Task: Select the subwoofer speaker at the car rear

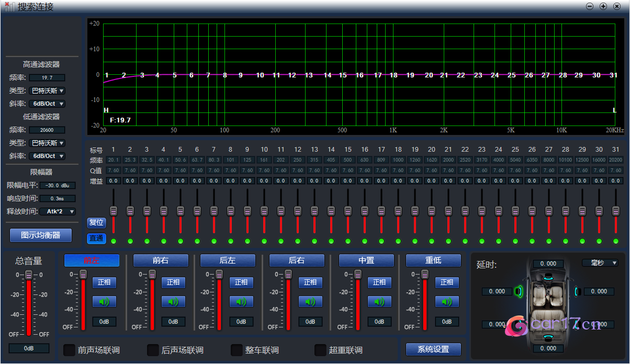Action: coord(547,337)
